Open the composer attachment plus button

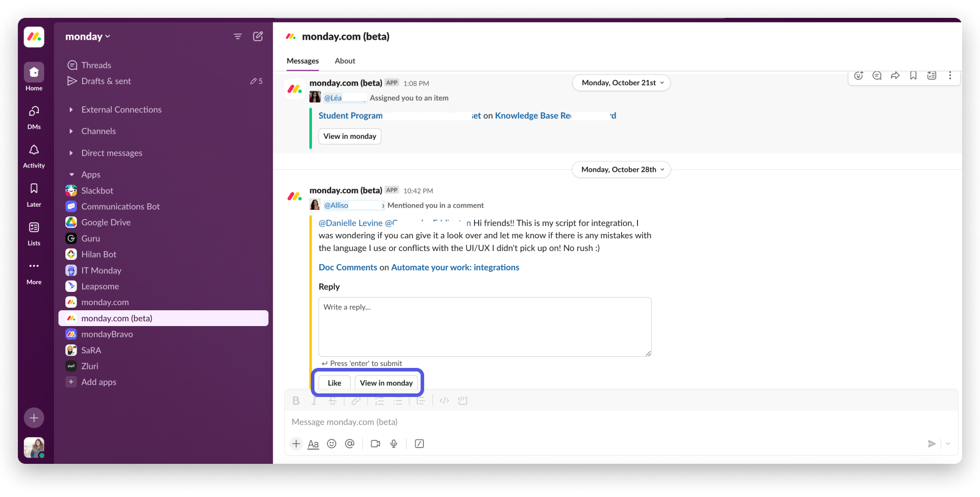pyautogui.click(x=296, y=443)
